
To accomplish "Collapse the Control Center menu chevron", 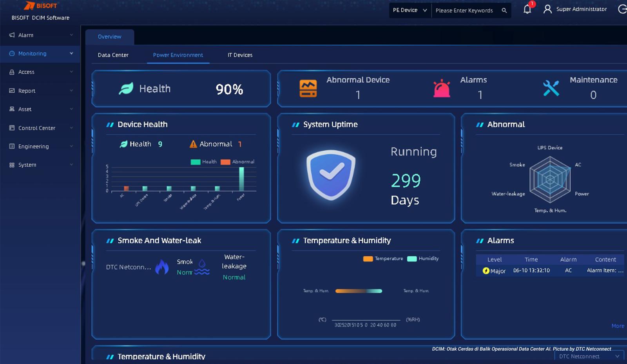I will click(x=71, y=128).
